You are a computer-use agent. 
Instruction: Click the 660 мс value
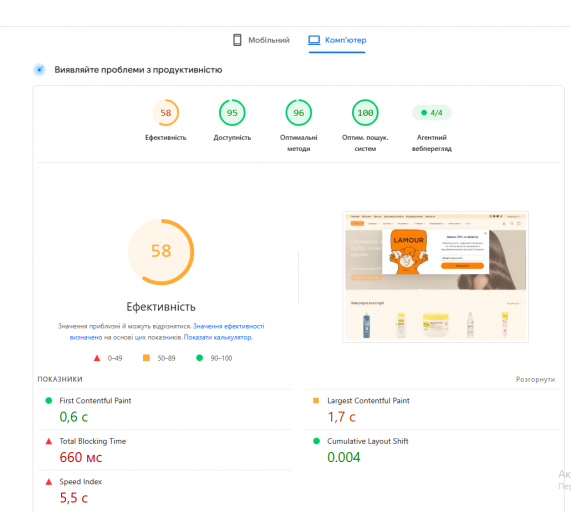[x=81, y=457]
